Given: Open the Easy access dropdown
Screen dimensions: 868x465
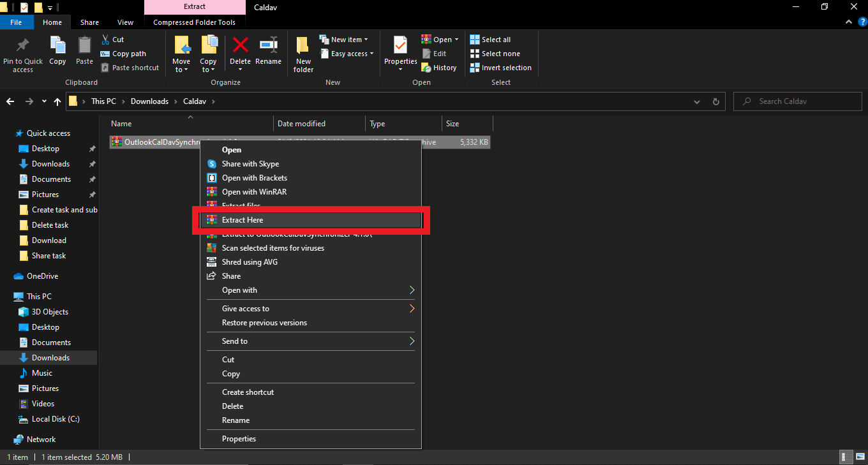Looking at the screenshot, I should point(347,54).
